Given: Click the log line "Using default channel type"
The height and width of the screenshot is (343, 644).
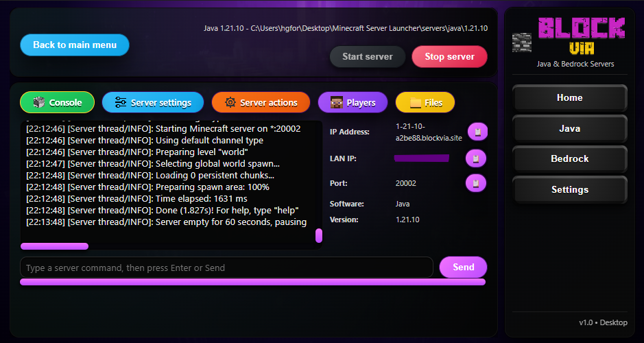Looking at the screenshot, I should pyautogui.click(x=145, y=141).
